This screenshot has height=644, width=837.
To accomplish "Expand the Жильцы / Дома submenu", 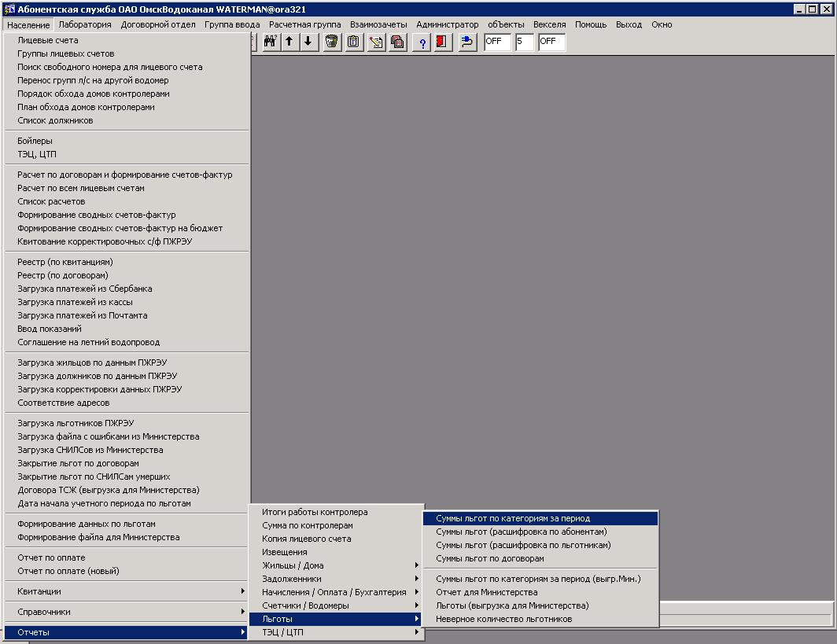I will pyautogui.click(x=337, y=565).
